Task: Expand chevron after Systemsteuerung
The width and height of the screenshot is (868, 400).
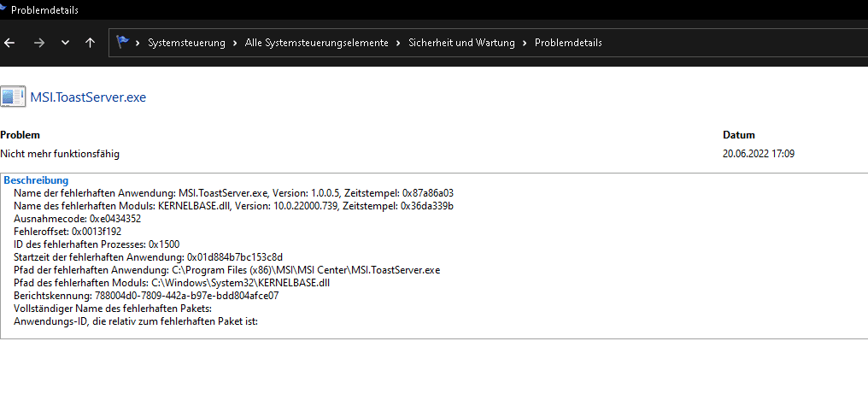Action: coord(235,43)
